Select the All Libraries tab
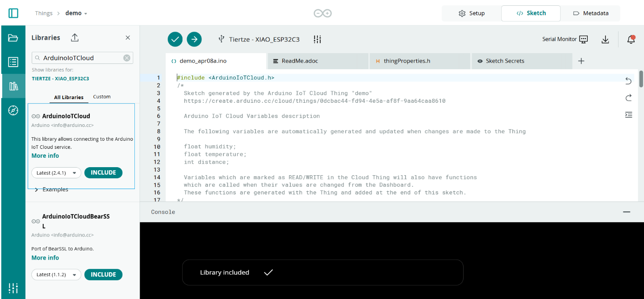This screenshot has height=299, width=644. pos(69,97)
